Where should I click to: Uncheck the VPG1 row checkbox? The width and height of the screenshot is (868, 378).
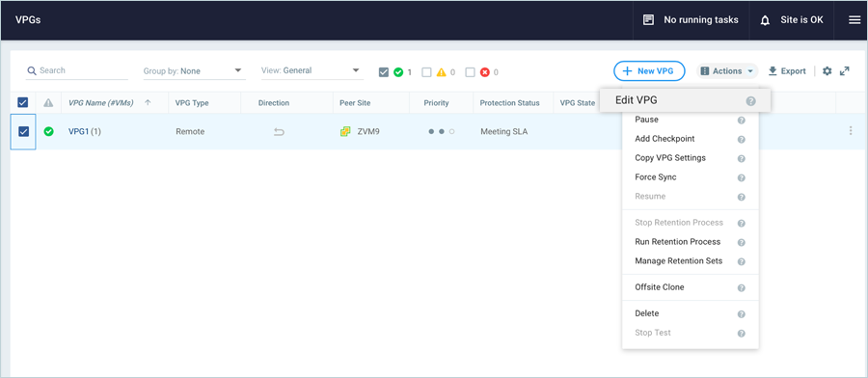click(23, 131)
